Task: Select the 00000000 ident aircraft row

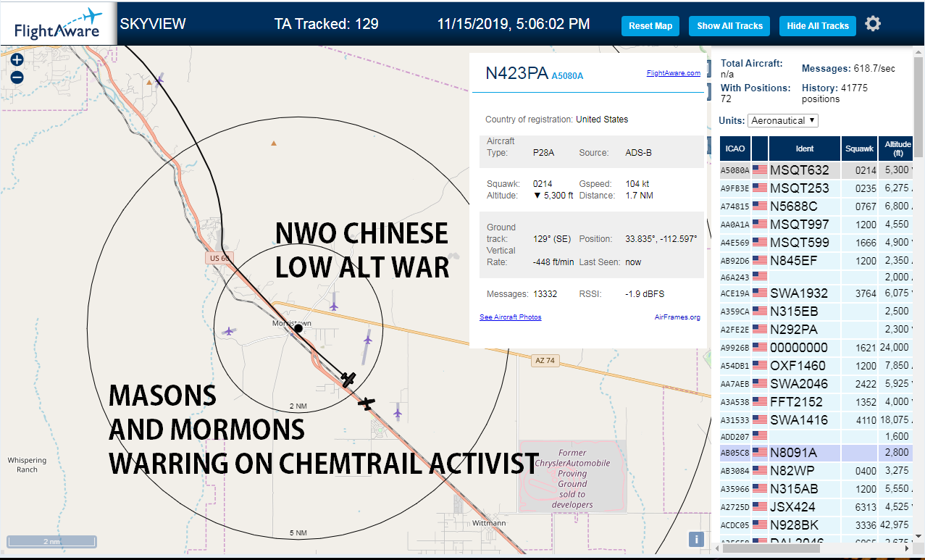Action: [x=817, y=347]
